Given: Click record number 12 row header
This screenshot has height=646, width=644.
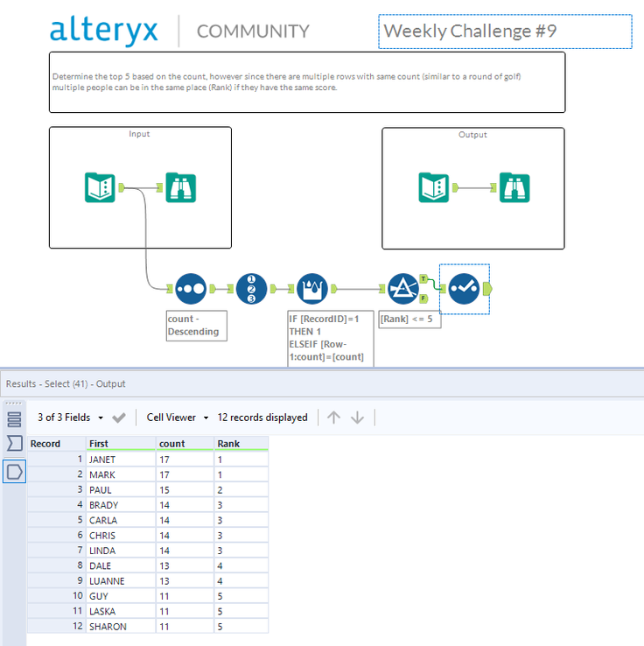Looking at the screenshot, I should tap(56, 626).
